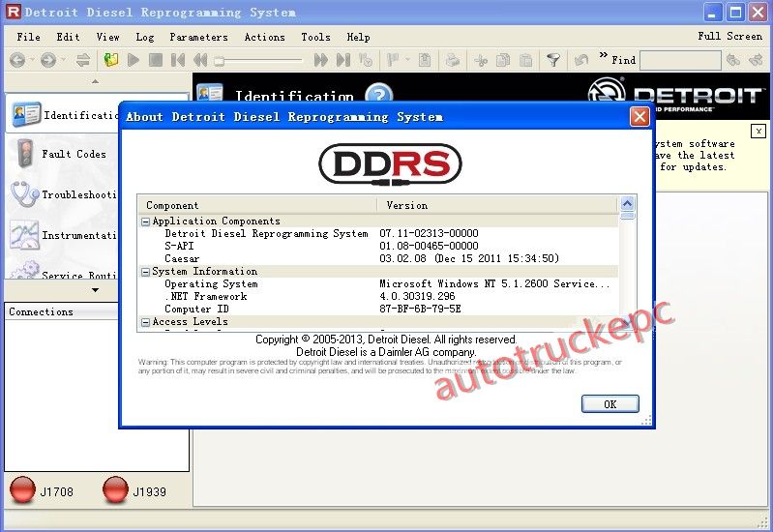Select Identification in the sidebar
773x532 pixels.
62,114
